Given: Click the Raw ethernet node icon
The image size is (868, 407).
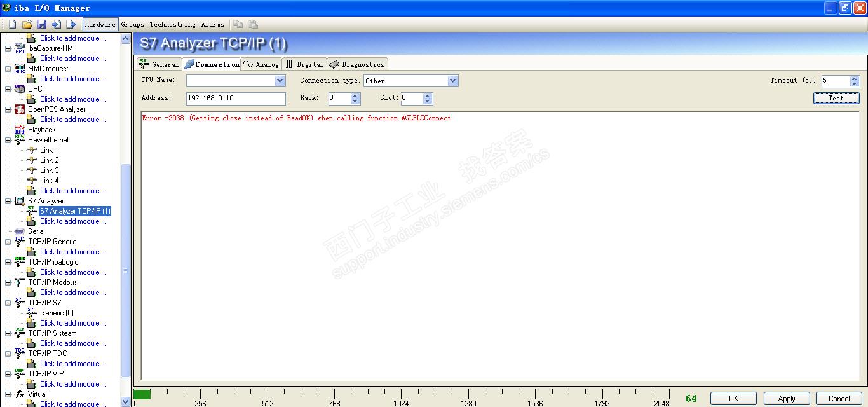Looking at the screenshot, I should click(20, 140).
